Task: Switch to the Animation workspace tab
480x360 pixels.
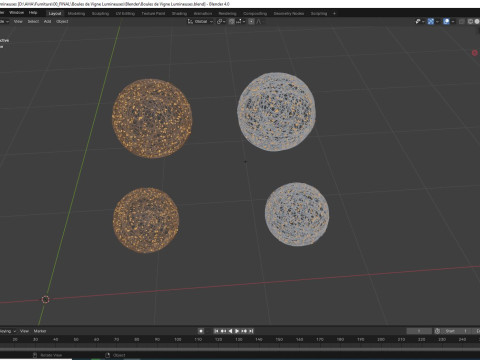Action: pos(203,14)
